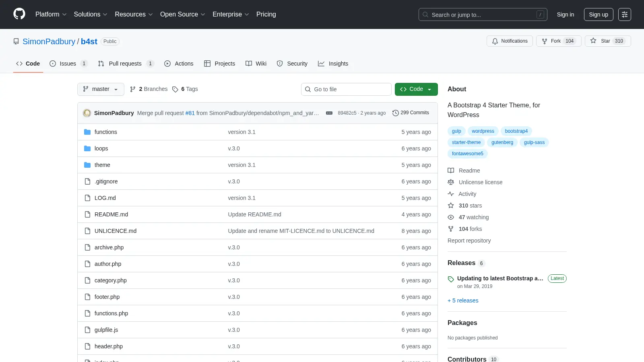The height and width of the screenshot is (362, 644).
Task: Open the Insights tab
Action: point(333,64)
